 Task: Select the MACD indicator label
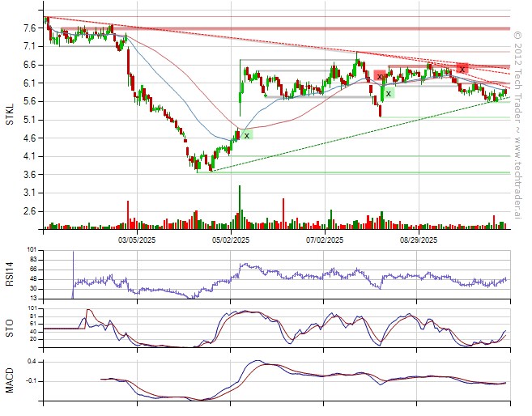11,380
